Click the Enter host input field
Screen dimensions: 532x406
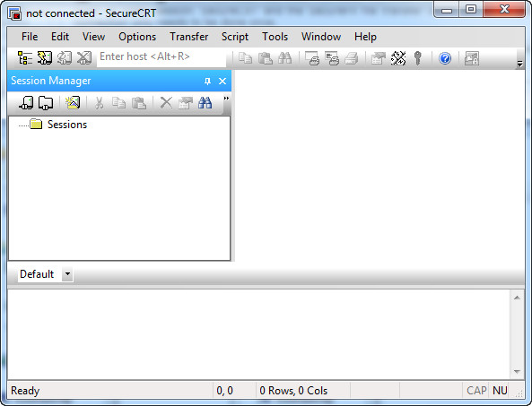pyautogui.click(x=161, y=58)
